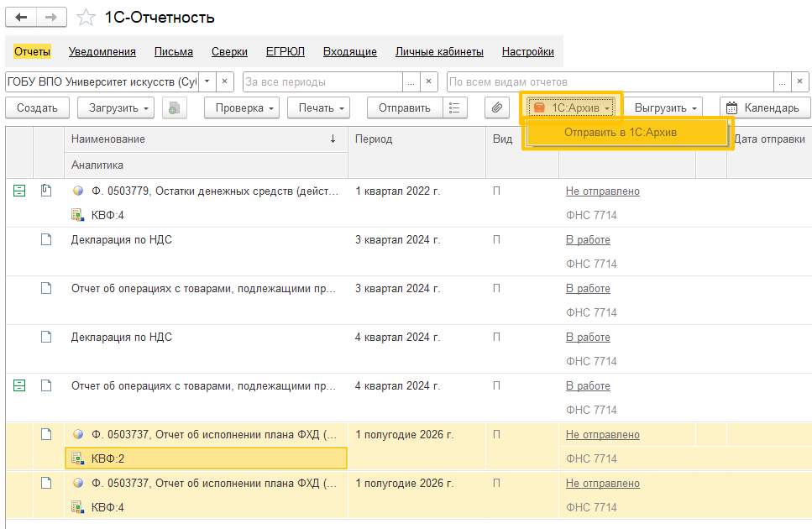Clear the За все периоды filter

pyautogui.click(x=428, y=81)
